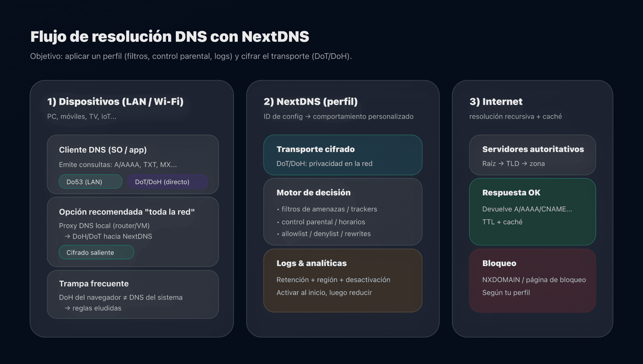Click the Internet section header
The height and width of the screenshot is (364, 643).
[496, 101]
